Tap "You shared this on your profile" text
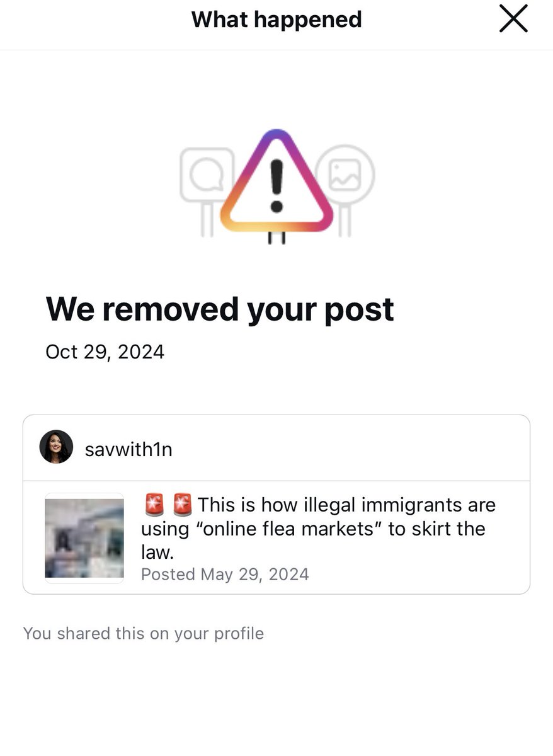This screenshot has width=553, height=756. point(143,633)
